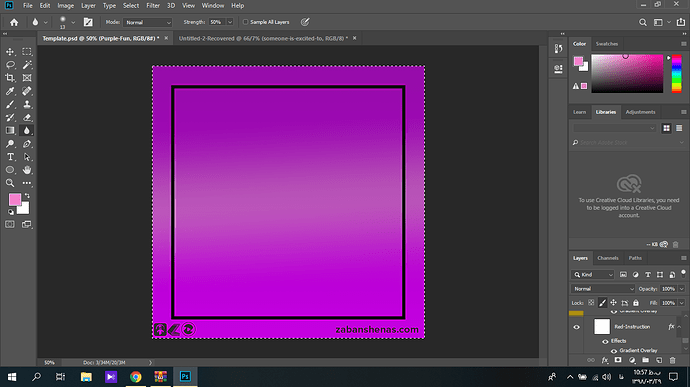Image resolution: width=690 pixels, height=387 pixels.
Task: Select the History Brush tool
Action: 10,118
